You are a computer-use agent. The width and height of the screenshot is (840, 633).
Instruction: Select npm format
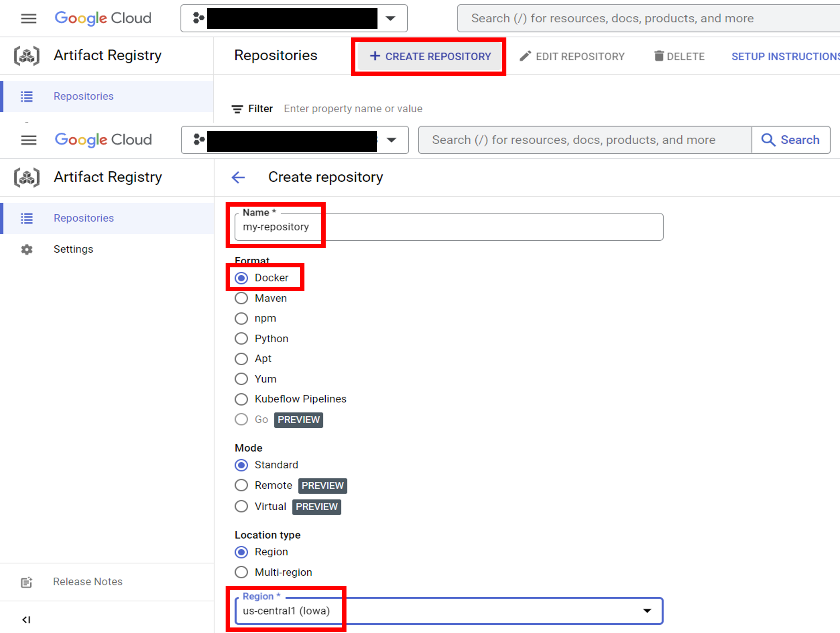241,318
